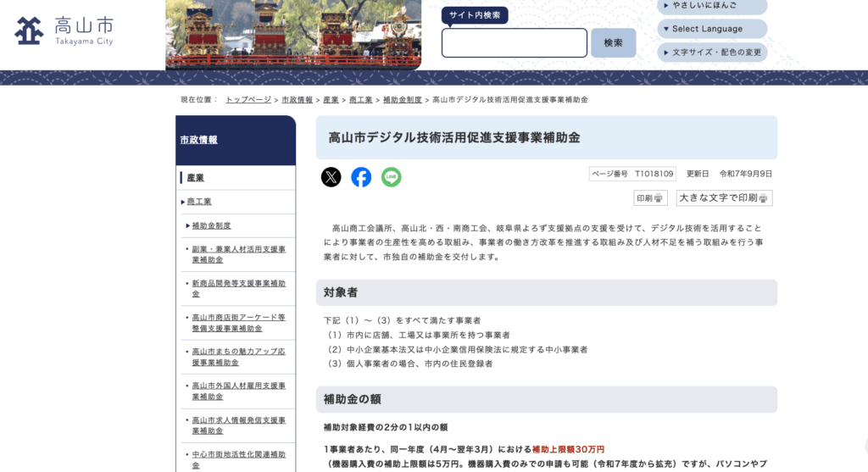Open 副業・兼業人材活用支援事業補助金 sidebar link
This screenshot has height=472, width=868.
pyautogui.click(x=238, y=254)
